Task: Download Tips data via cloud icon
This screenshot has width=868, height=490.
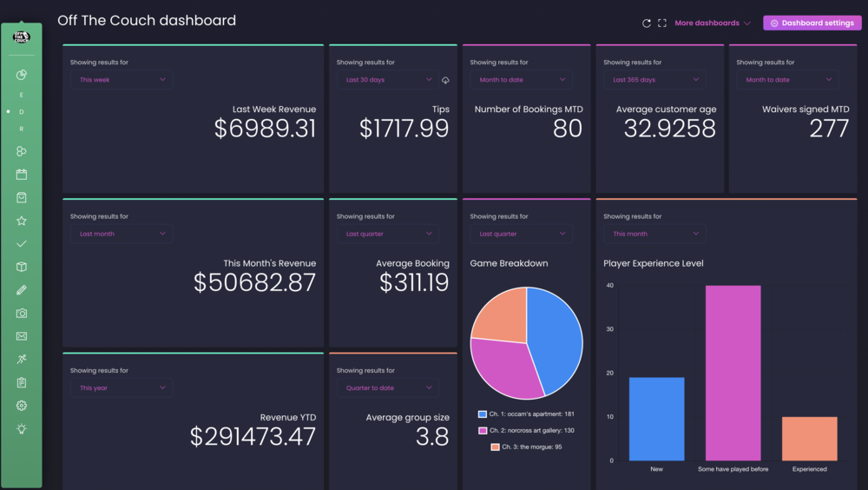Action: pos(445,81)
